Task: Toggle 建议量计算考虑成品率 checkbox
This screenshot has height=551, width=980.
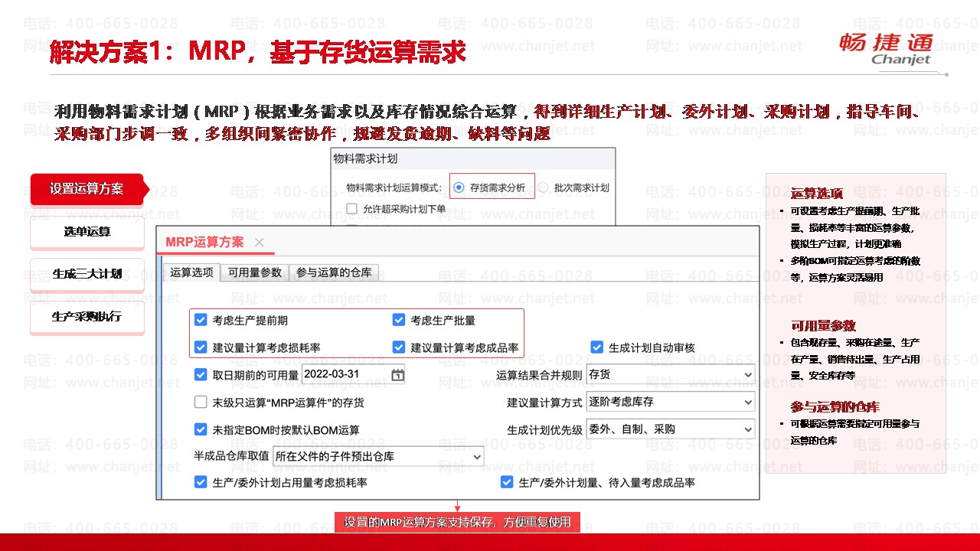Action: coord(399,347)
